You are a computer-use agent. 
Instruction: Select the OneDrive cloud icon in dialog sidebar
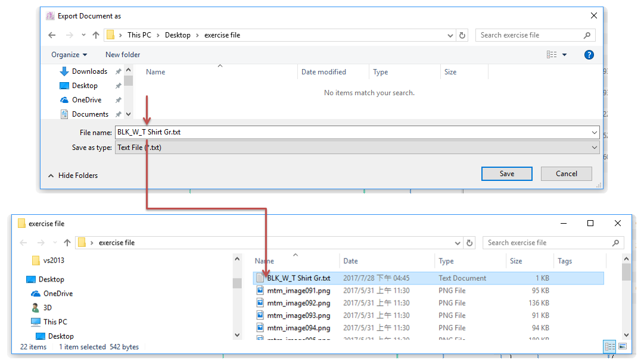(x=64, y=100)
